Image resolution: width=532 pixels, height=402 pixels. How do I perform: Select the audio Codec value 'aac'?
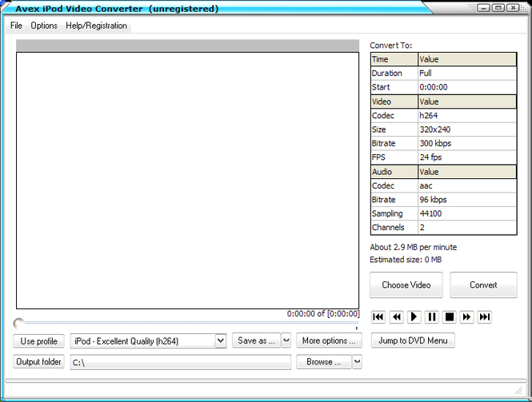point(467,185)
